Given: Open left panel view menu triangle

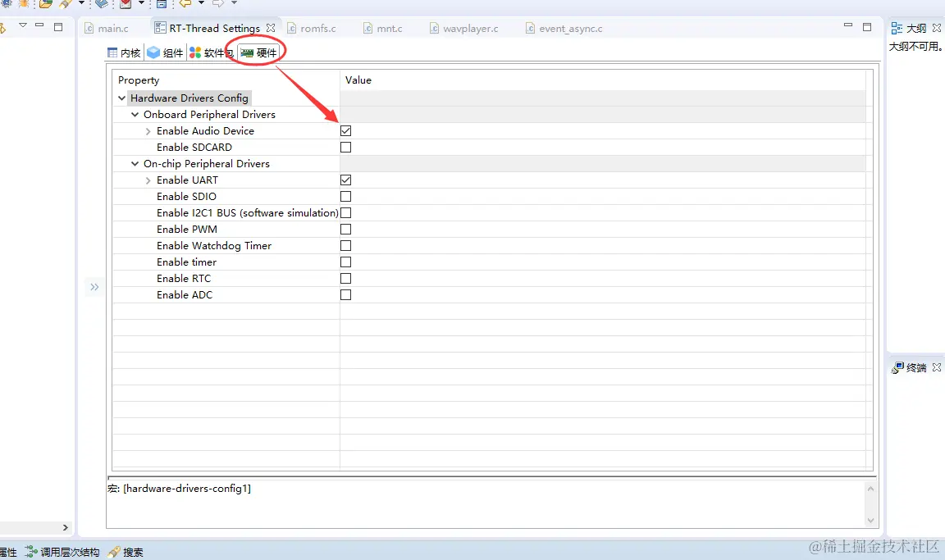Looking at the screenshot, I should (23, 25).
